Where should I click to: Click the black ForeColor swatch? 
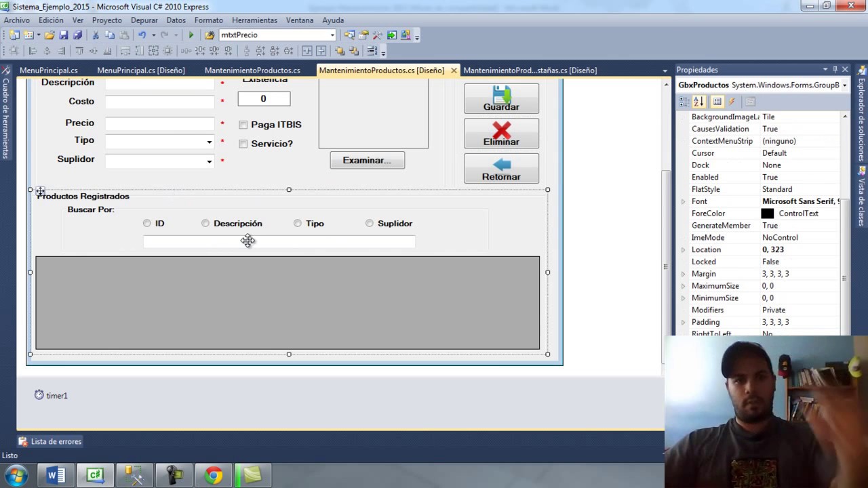click(x=768, y=213)
